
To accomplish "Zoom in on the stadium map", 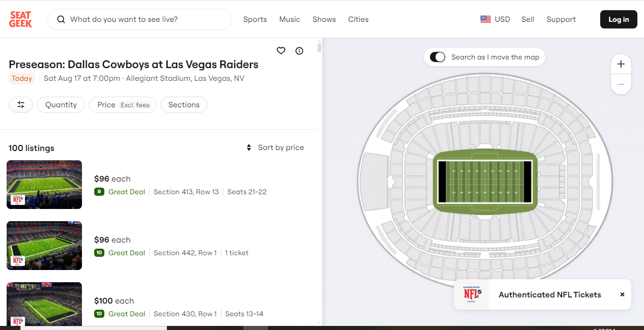I will click(x=621, y=65).
